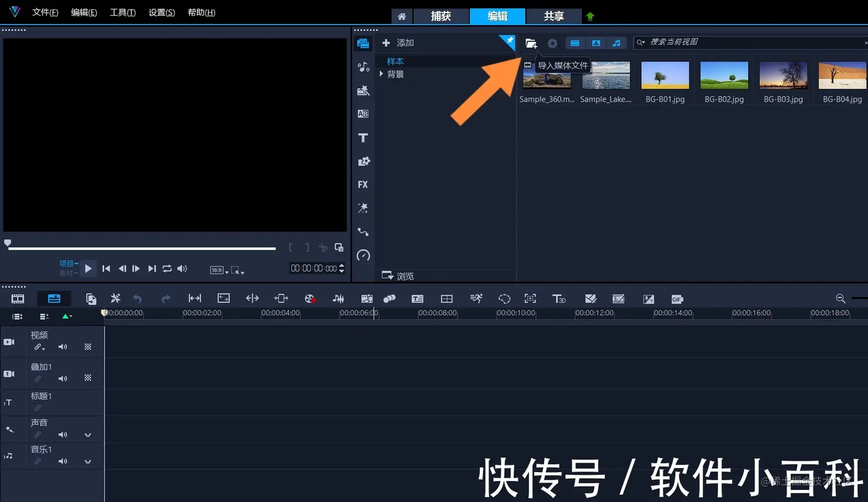The width and height of the screenshot is (868, 502).
Task: Click the Play button in preview
Action: (88, 268)
